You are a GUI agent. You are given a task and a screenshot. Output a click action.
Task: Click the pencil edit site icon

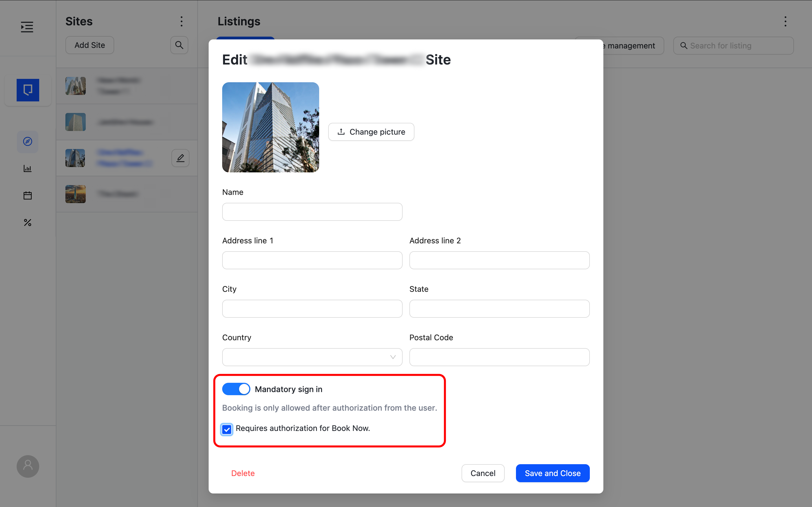pos(180,158)
